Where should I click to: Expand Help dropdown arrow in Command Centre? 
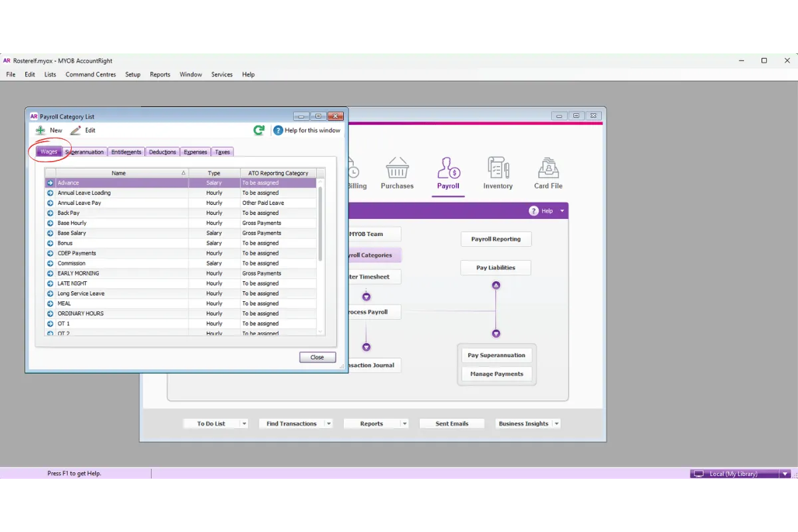562,211
